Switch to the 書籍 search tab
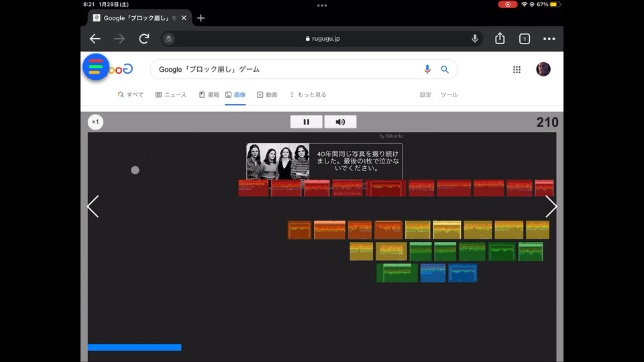Viewport: 644px width, 362px height. [x=209, y=95]
